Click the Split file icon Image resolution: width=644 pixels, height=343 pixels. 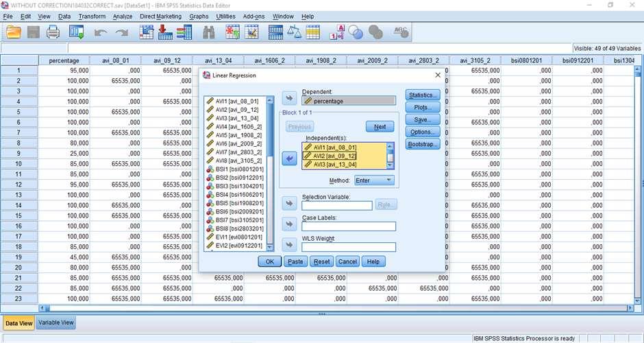point(275,32)
